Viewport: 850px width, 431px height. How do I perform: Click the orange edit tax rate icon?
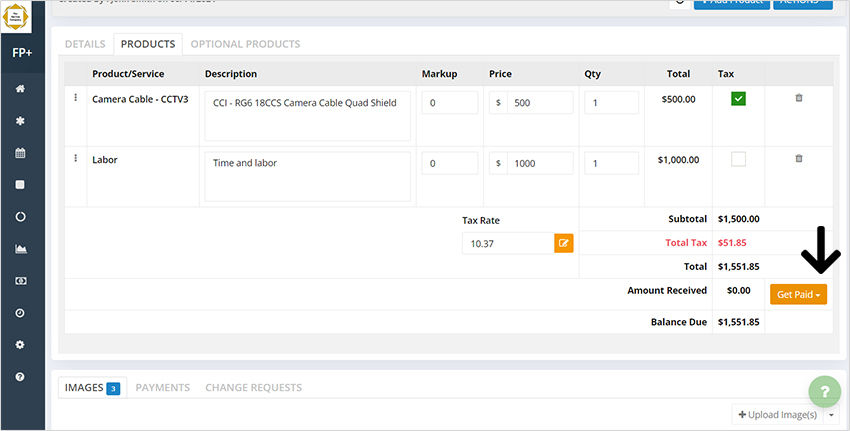coord(564,243)
